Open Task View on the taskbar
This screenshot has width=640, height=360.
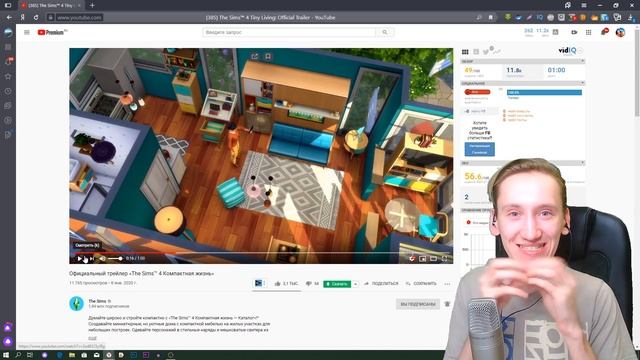coord(30,355)
